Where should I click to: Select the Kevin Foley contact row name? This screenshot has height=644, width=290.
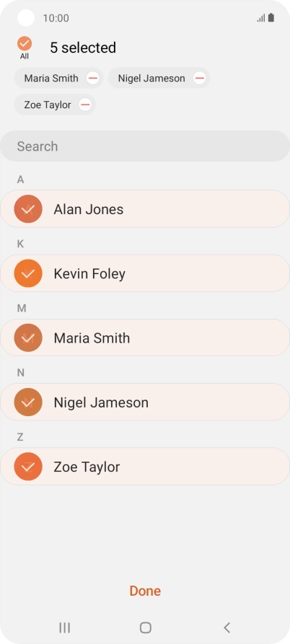tap(89, 273)
